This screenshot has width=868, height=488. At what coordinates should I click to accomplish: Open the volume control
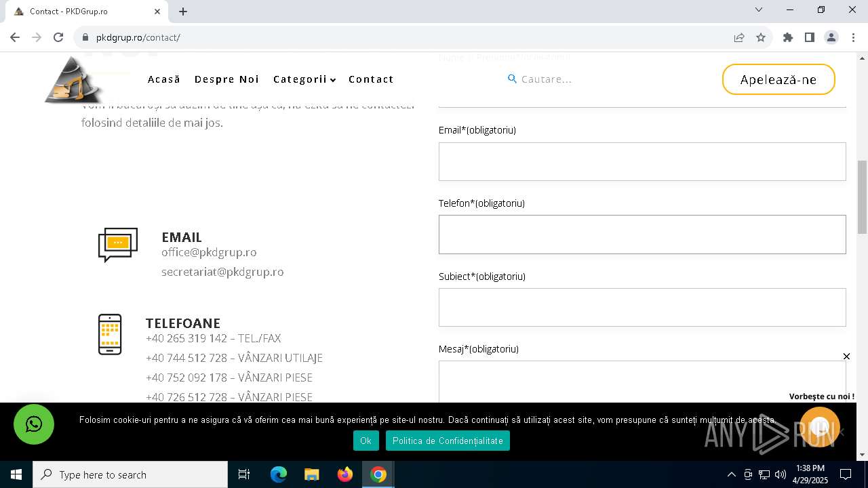click(781, 474)
